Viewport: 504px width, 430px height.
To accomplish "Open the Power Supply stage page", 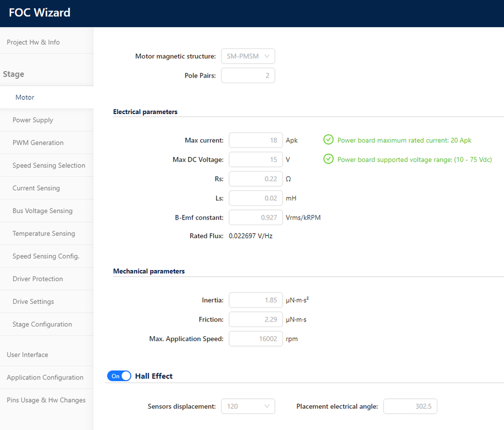I will (33, 120).
